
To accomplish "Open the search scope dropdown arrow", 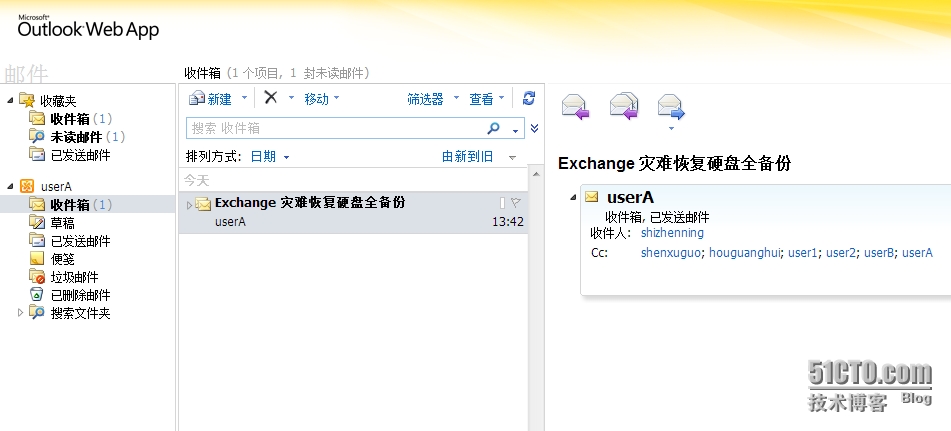I will (516, 130).
